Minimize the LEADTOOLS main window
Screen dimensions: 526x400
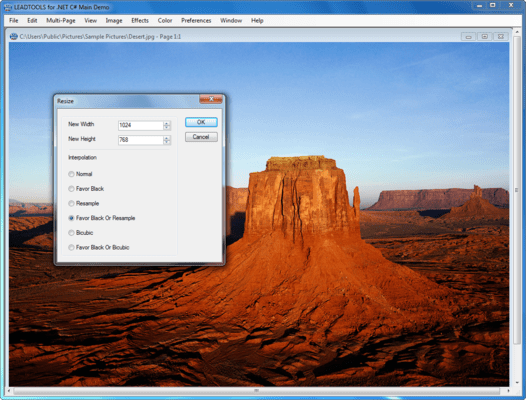(x=480, y=6)
